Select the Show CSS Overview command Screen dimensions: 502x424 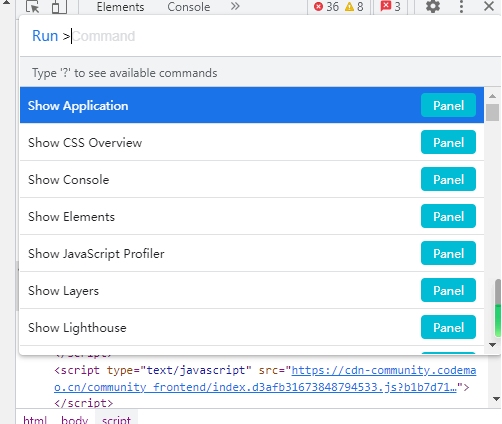click(252, 142)
